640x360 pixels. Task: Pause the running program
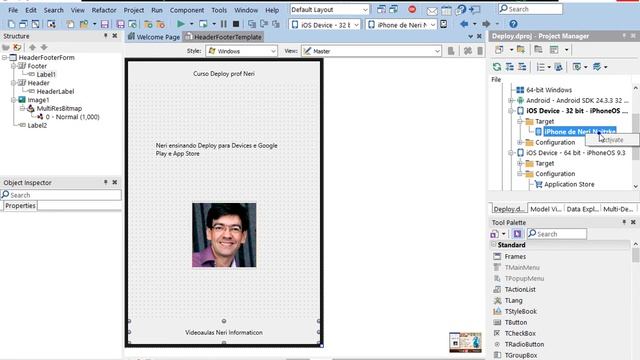[224, 24]
